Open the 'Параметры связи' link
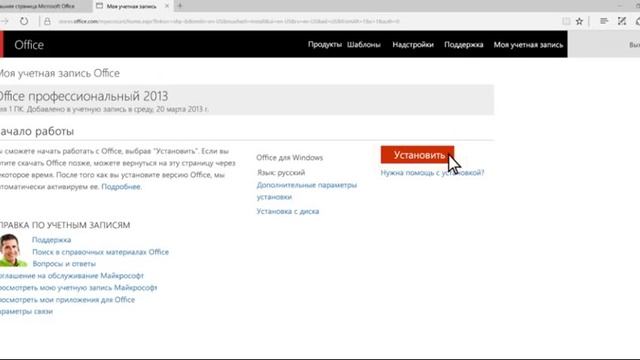 tap(27, 311)
